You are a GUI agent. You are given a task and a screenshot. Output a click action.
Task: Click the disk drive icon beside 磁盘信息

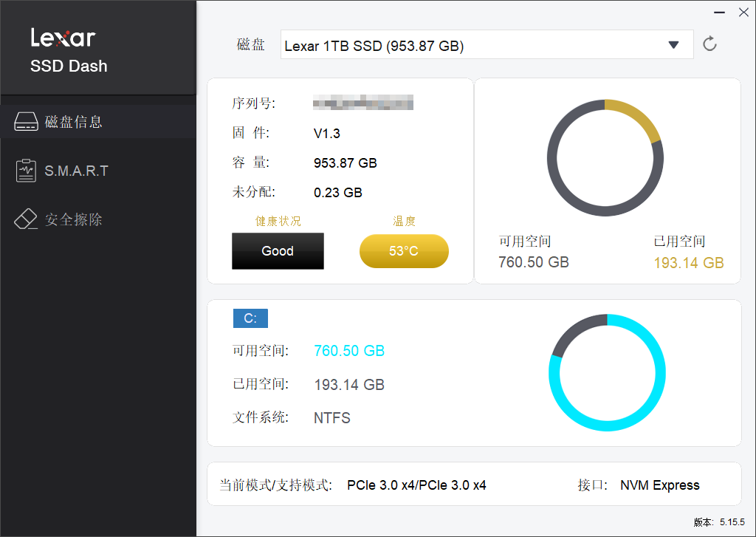(x=26, y=122)
